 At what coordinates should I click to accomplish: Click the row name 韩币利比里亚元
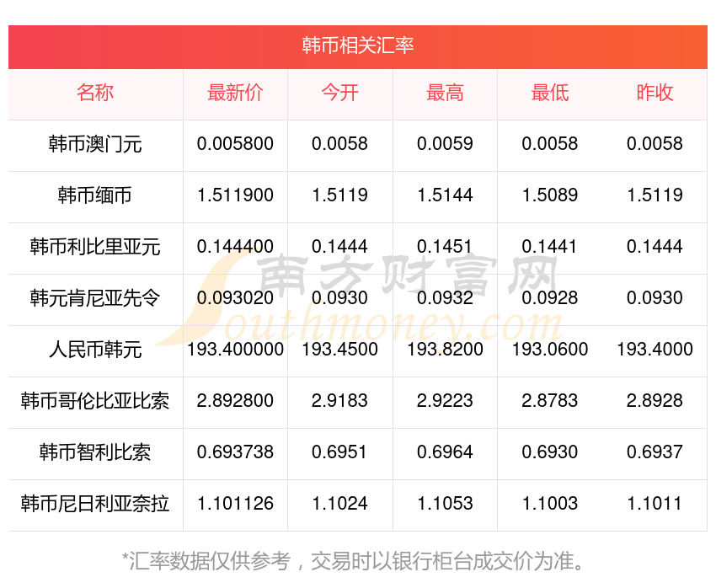[x=95, y=247]
